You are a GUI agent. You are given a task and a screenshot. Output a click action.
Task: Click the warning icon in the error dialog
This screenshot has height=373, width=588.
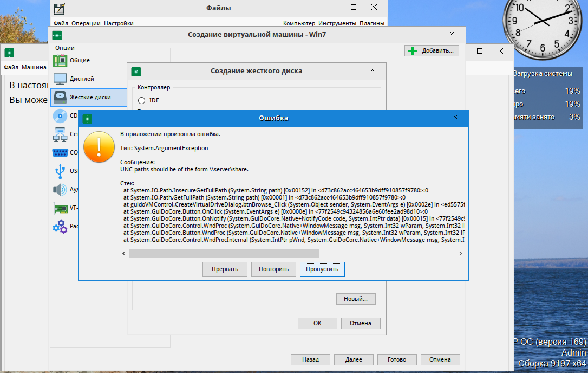[99, 146]
